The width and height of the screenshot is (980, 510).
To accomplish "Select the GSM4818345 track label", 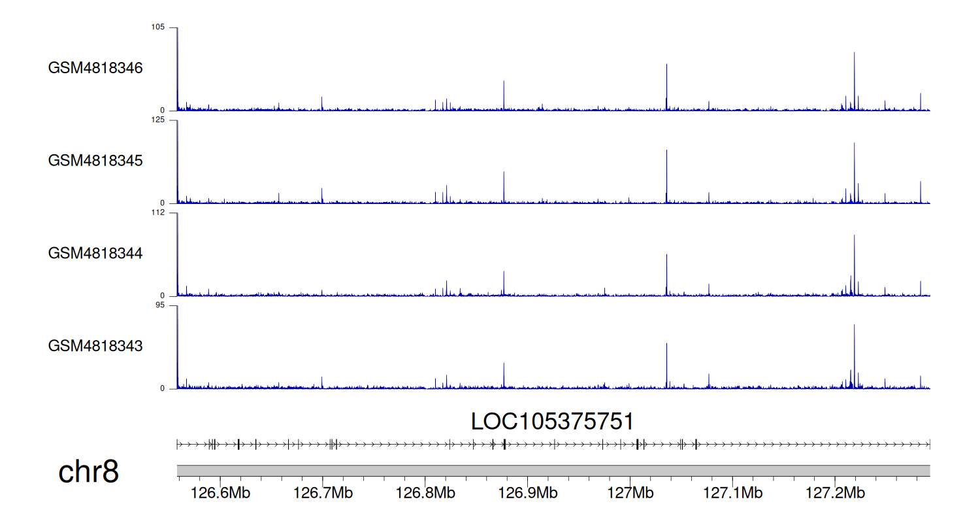I will click(x=95, y=160).
